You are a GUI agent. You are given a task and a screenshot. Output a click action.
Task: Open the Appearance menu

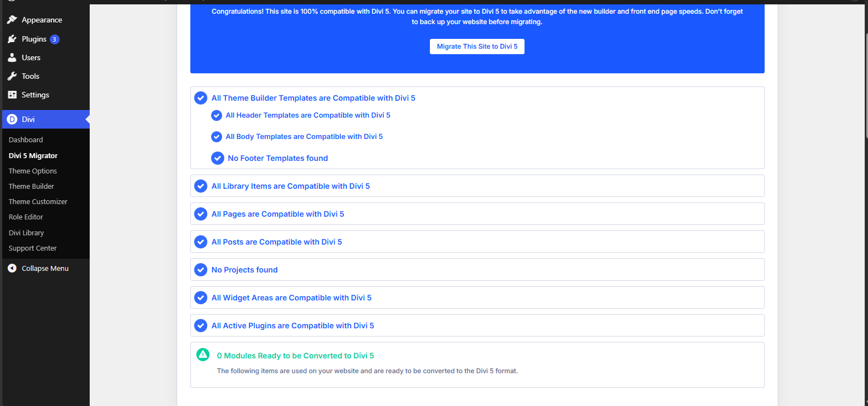45,20
